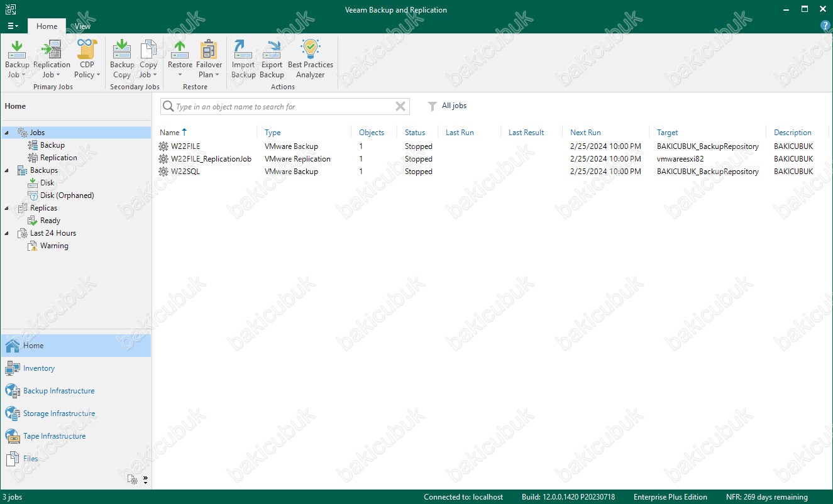Select Disk (Orphaned) tree item

pyautogui.click(x=67, y=195)
